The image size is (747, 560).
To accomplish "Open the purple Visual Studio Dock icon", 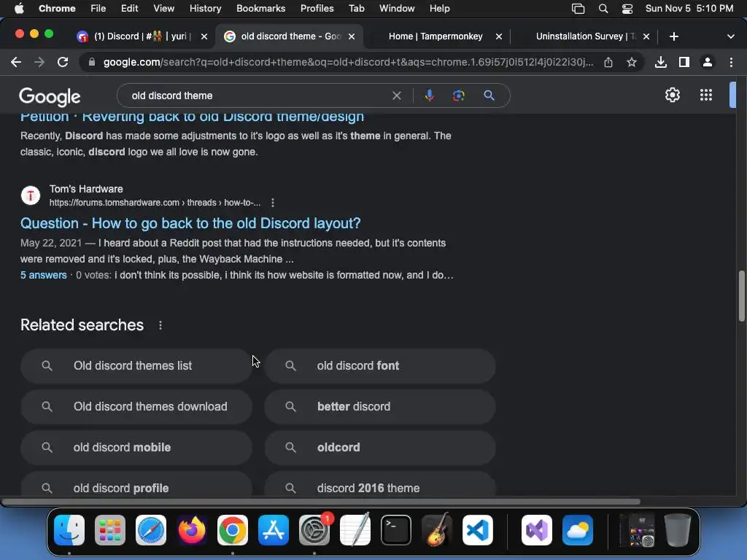I will coord(537,530).
